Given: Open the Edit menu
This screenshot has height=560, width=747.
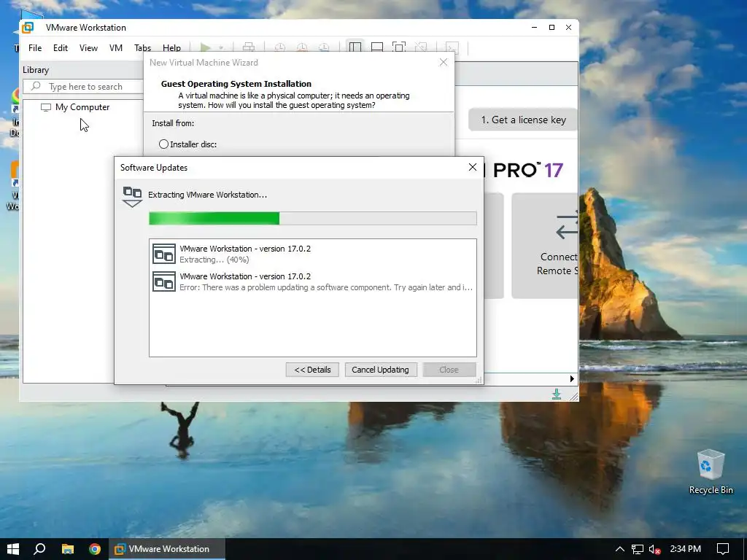Looking at the screenshot, I should (x=61, y=48).
